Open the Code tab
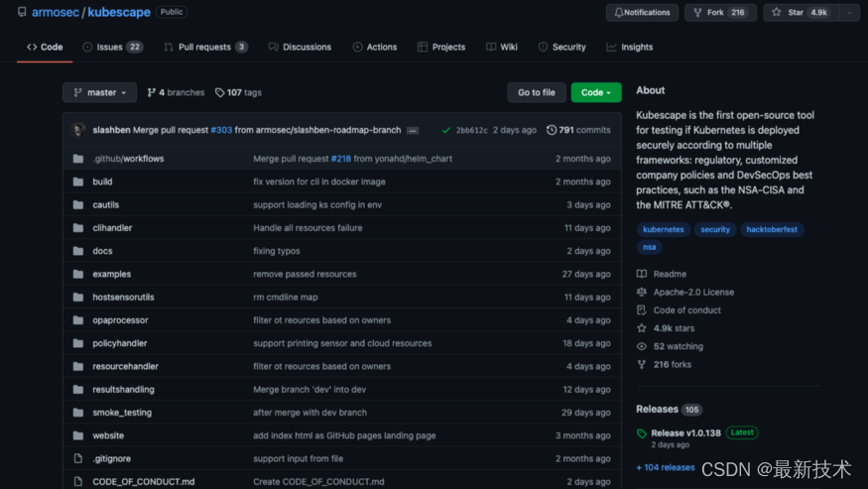This screenshot has height=489, width=868. coord(45,47)
